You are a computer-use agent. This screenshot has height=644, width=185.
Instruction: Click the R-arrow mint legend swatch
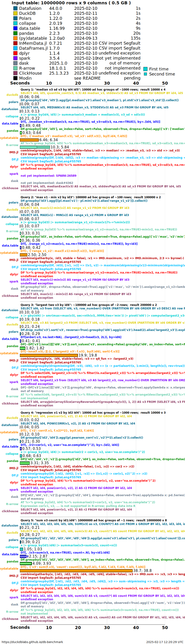point(15,68)
